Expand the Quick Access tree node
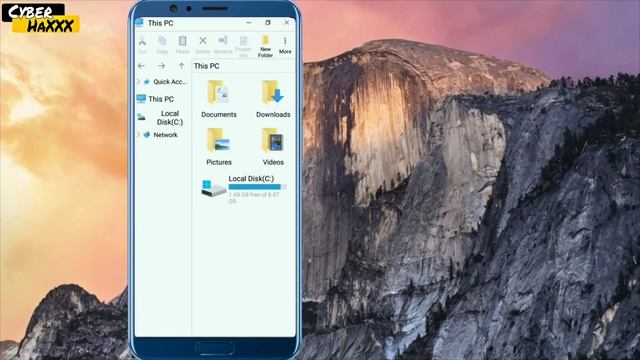 pos(138,82)
